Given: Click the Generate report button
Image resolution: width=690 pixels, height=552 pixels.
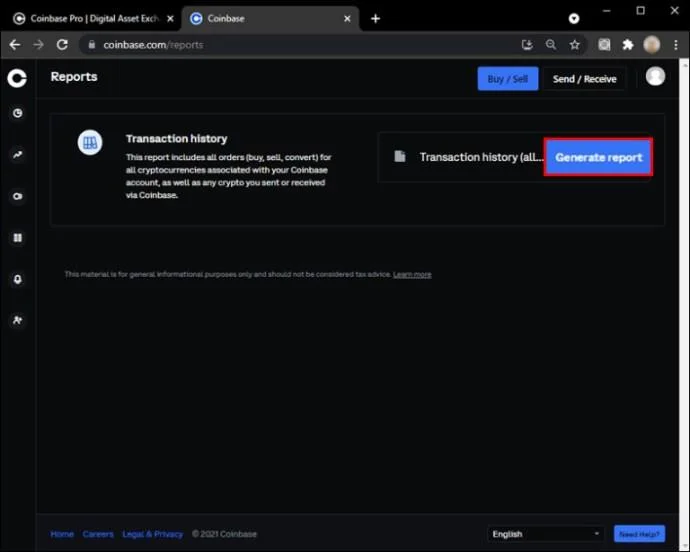Looking at the screenshot, I should coord(598,157).
